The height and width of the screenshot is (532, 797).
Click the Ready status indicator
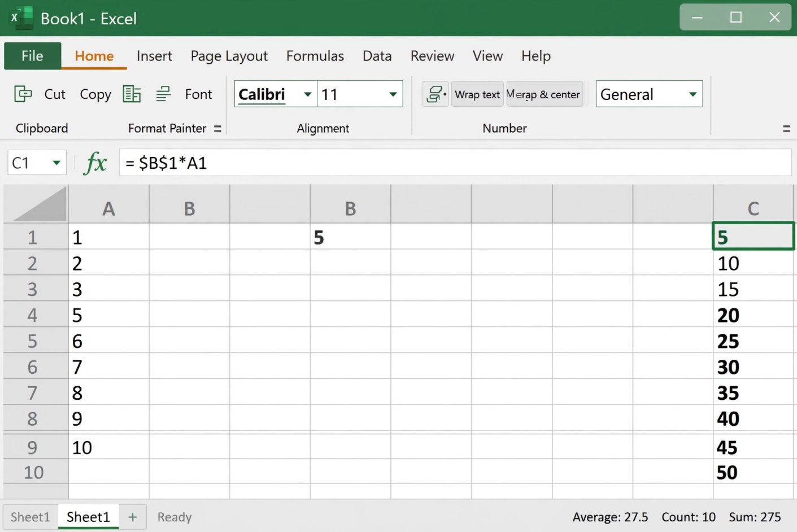(175, 517)
